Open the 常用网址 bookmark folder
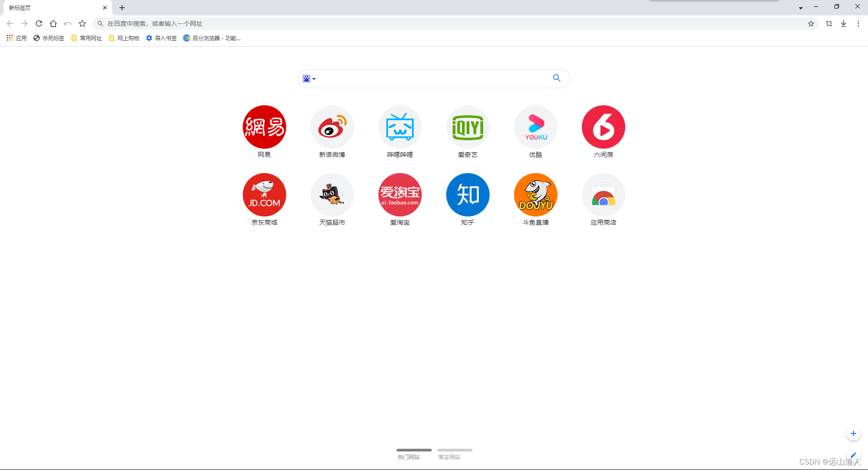Image resolution: width=868 pixels, height=470 pixels. (x=86, y=38)
